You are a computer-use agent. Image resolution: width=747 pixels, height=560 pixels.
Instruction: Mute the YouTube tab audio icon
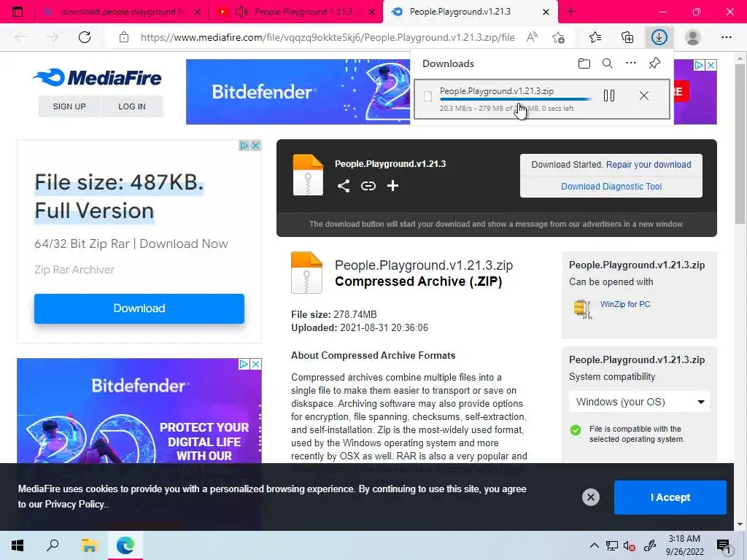(x=241, y=12)
